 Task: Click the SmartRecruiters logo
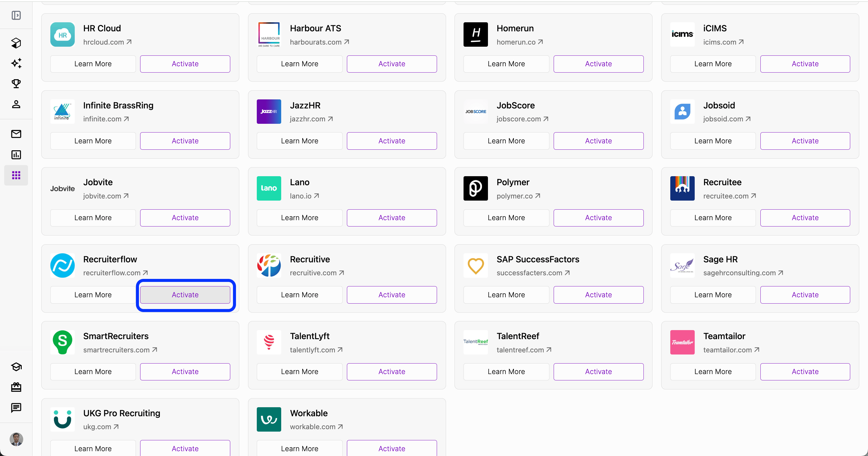click(x=62, y=342)
